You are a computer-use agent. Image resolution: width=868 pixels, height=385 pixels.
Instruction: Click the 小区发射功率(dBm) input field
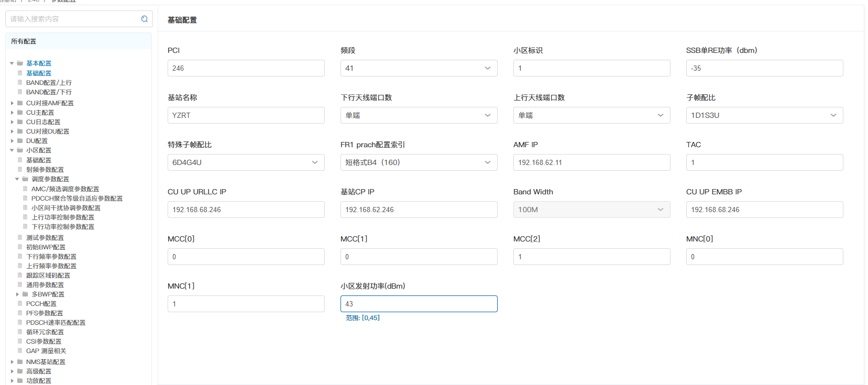pos(419,304)
